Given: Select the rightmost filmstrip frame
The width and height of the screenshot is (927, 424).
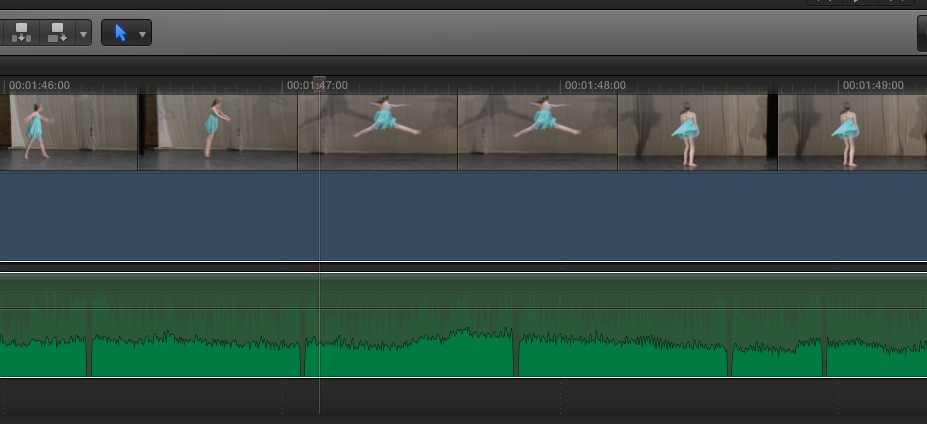Looking at the screenshot, I should (x=852, y=132).
